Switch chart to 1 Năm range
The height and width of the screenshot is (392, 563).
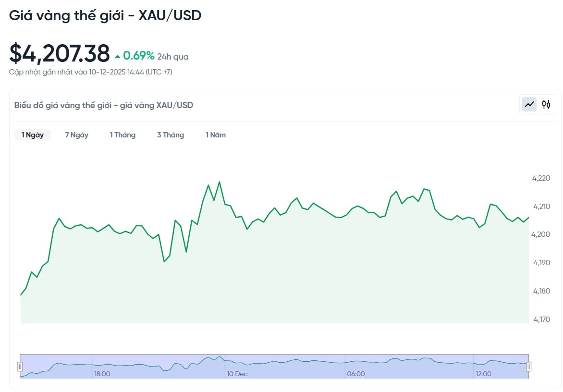pos(216,135)
